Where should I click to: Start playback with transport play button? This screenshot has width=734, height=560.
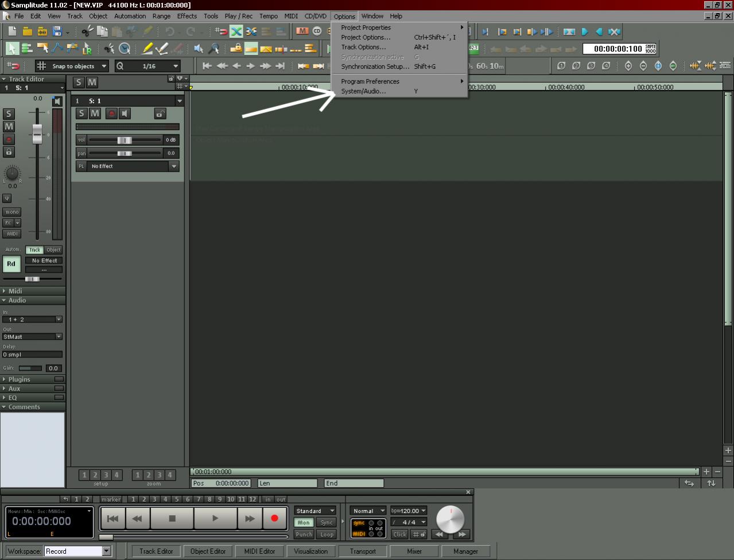click(x=215, y=519)
